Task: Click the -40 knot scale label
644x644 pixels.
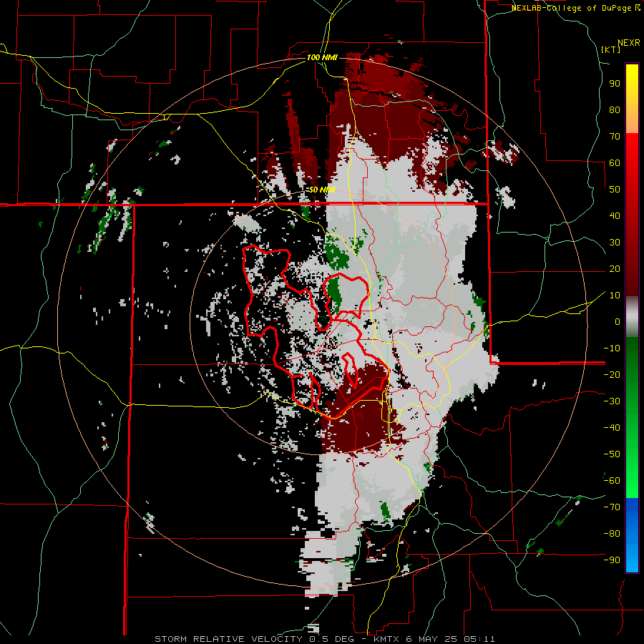Action: (612, 428)
